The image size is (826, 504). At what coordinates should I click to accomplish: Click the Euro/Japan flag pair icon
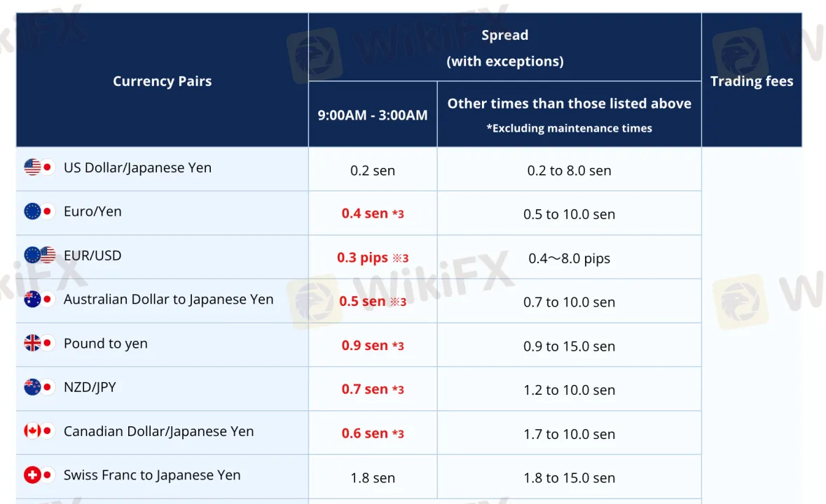(x=39, y=211)
